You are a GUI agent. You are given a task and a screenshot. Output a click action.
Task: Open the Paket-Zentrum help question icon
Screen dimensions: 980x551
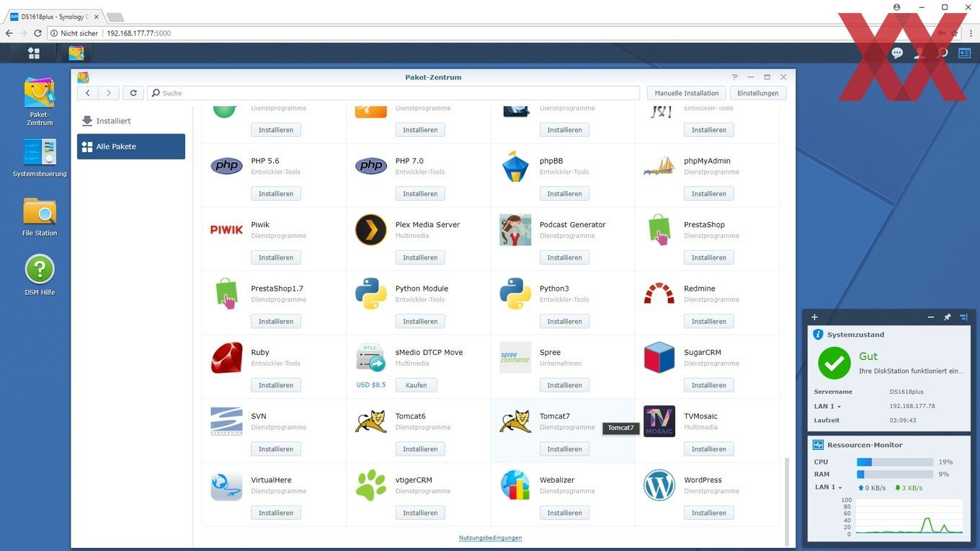734,77
